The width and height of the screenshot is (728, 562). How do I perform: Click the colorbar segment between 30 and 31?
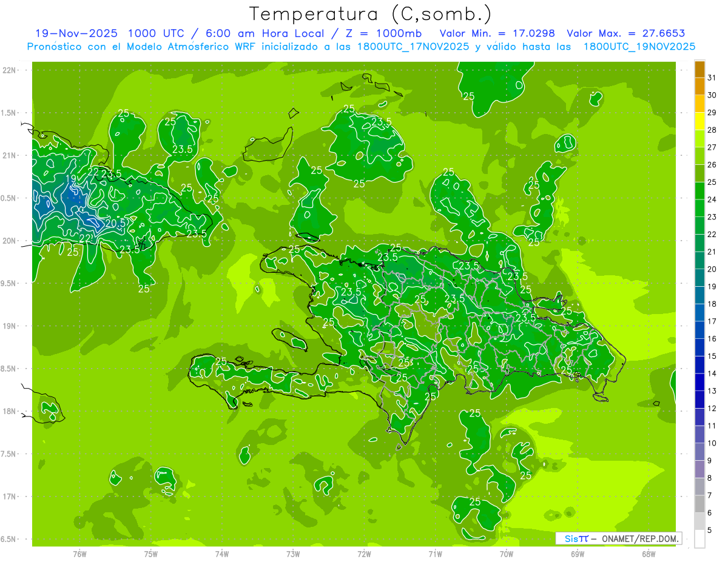699,87
